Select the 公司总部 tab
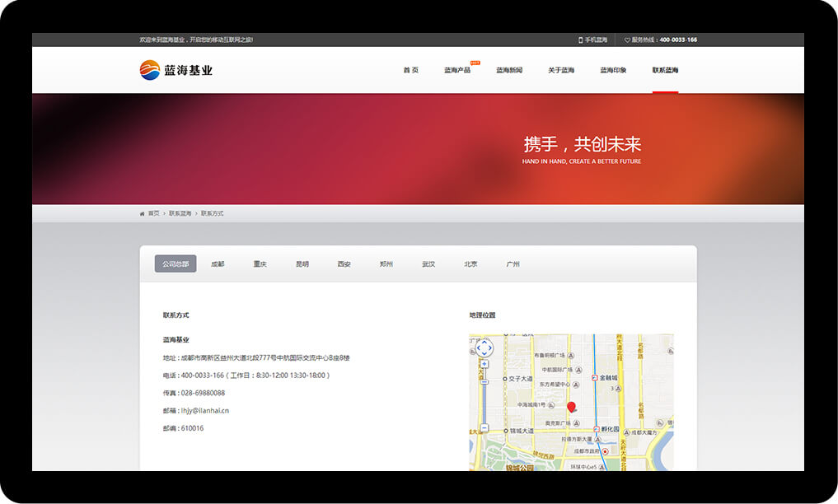The height and width of the screenshot is (504, 838). pyautogui.click(x=176, y=264)
